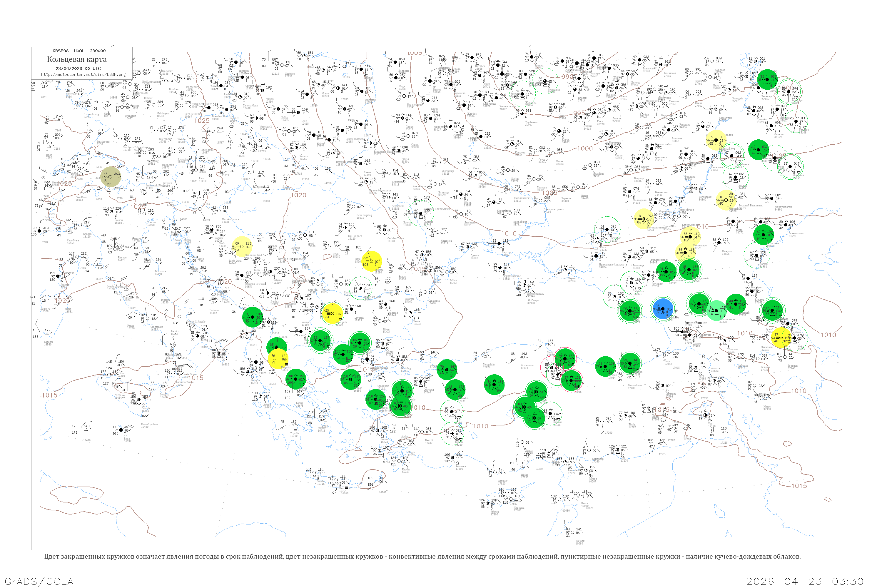
Task: Click the Russian legend text under the map
Action: point(422,557)
